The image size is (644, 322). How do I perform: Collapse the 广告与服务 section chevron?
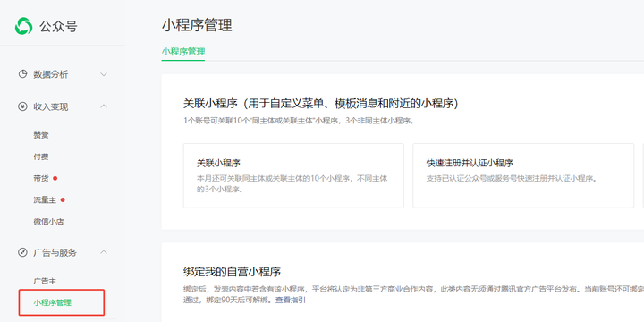coord(104,251)
